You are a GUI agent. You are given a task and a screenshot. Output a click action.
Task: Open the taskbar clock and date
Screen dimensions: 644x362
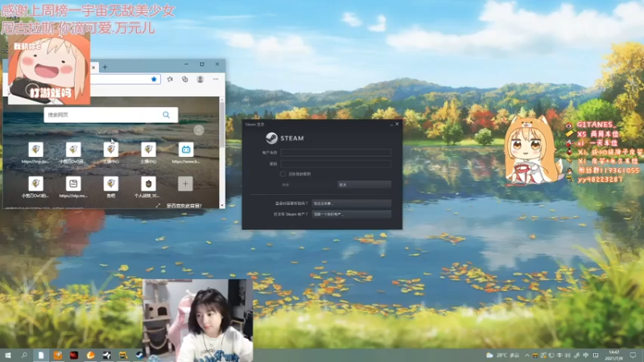(614, 356)
